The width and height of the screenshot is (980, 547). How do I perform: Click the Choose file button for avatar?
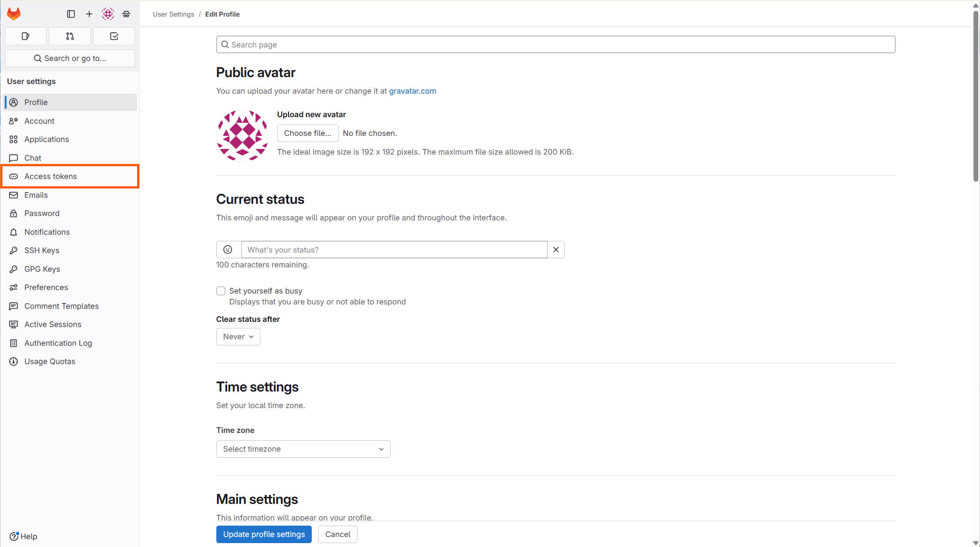307,133
